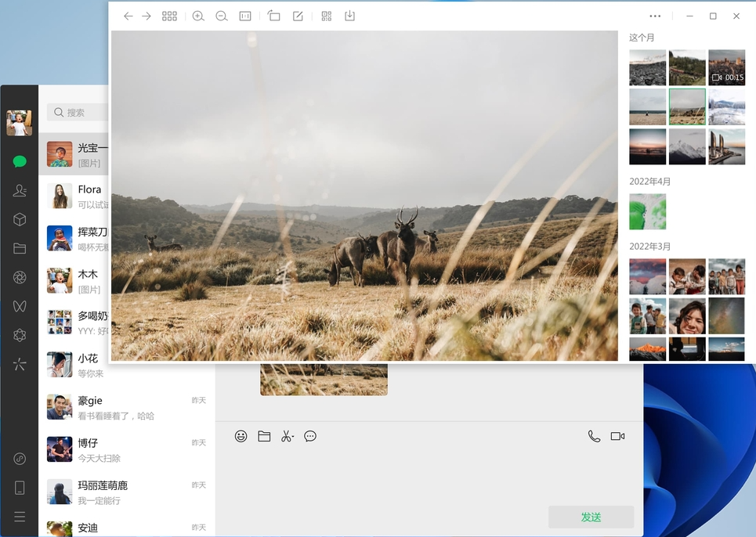Open the waterfront towers thumbnail

(x=726, y=146)
